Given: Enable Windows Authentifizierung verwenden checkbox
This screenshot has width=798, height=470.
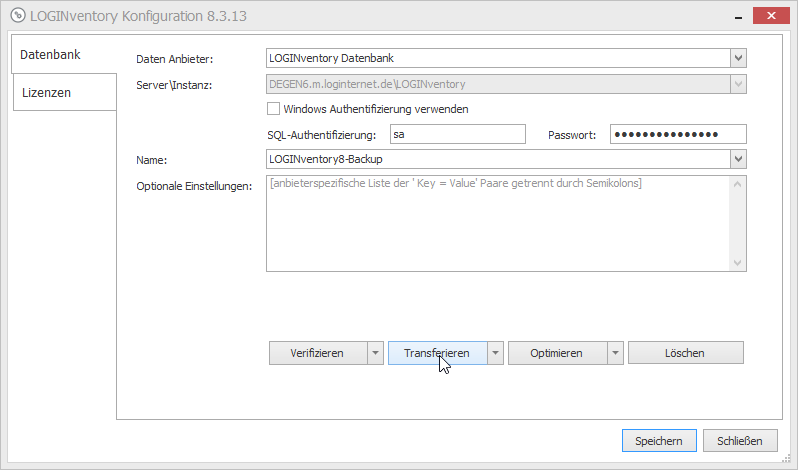Looking at the screenshot, I should point(273,109).
